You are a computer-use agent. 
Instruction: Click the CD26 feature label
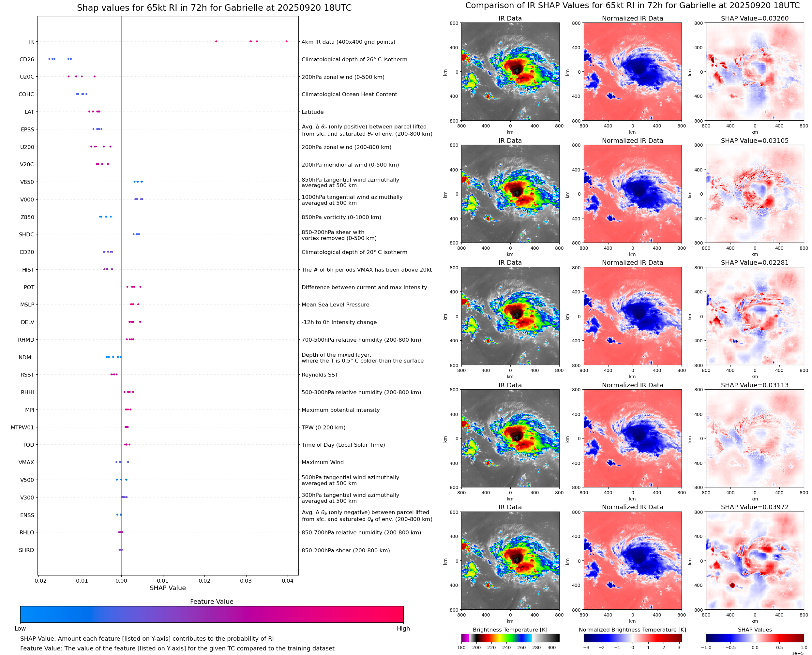pos(27,59)
